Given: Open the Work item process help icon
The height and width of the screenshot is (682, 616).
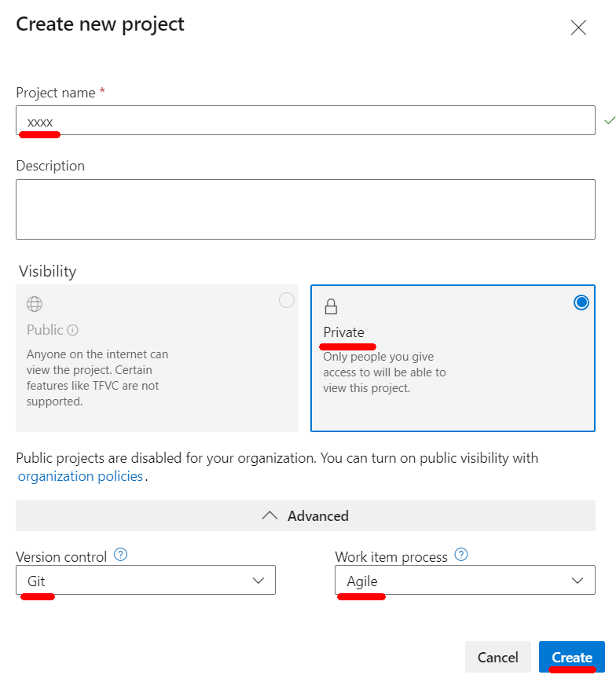Looking at the screenshot, I should pyautogui.click(x=461, y=555).
